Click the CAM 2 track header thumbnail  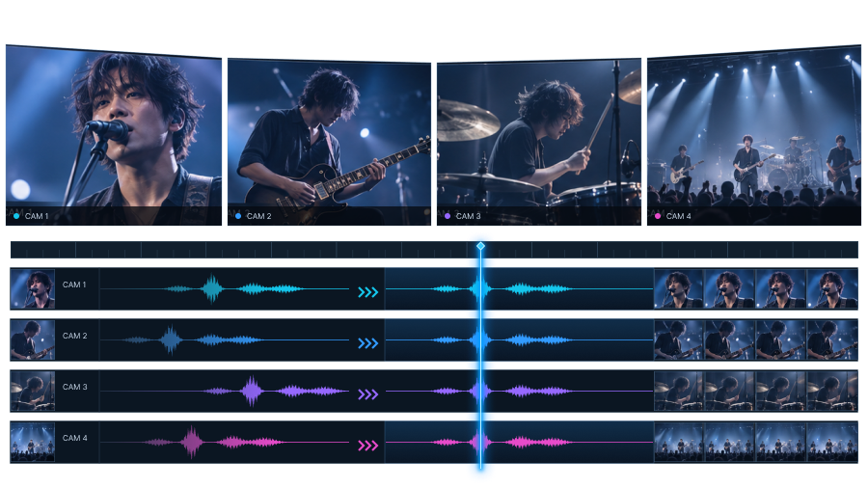(x=33, y=339)
